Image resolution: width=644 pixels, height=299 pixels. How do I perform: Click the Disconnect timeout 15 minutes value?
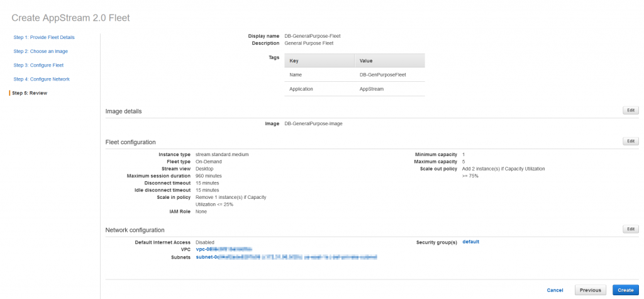click(x=208, y=183)
